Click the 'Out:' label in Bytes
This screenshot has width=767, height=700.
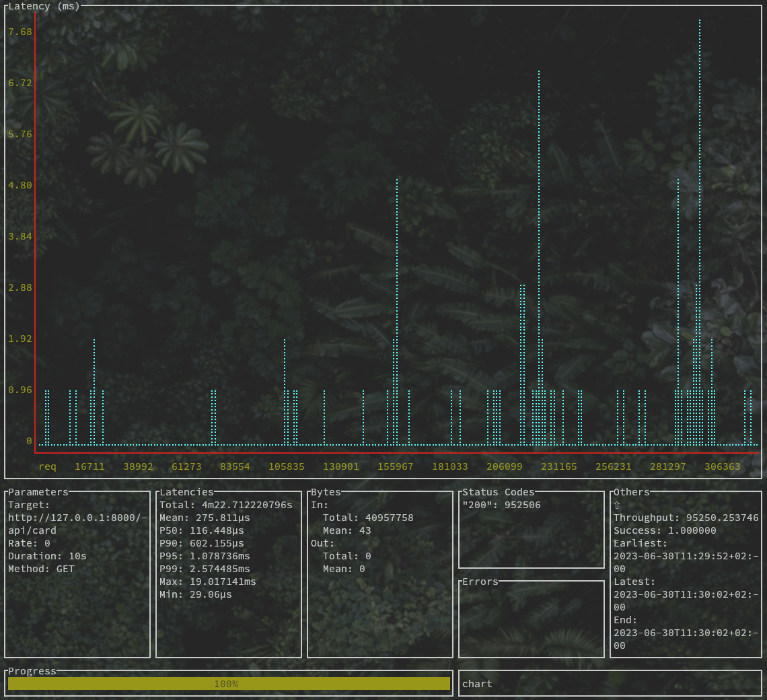click(323, 543)
